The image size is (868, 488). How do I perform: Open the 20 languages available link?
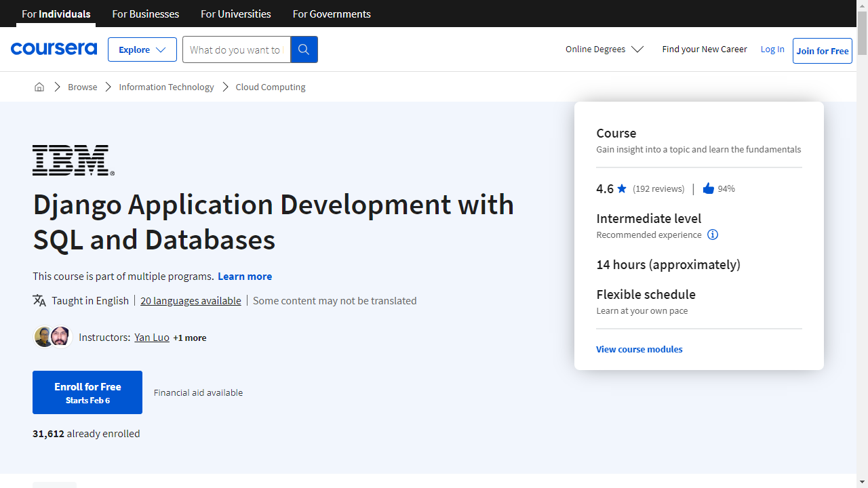tap(191, 300)
